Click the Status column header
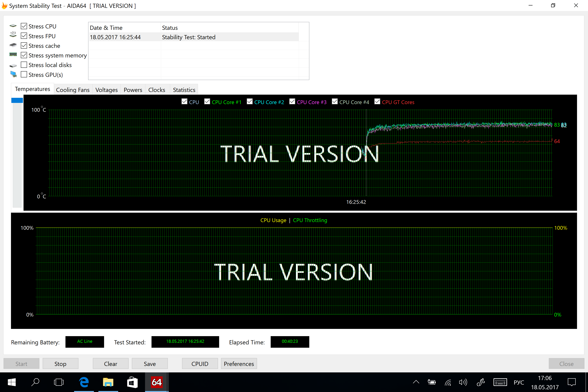 point(230,27)
